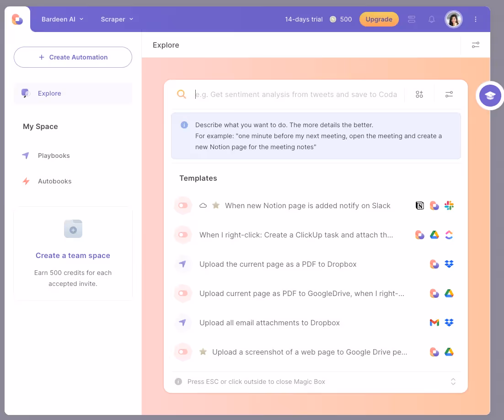Image resolution: width=504 pixels, height=420 pixels.
Task: Click the graduation cap tutorial button
Action: pyautogui.click(x=490, y=96)
